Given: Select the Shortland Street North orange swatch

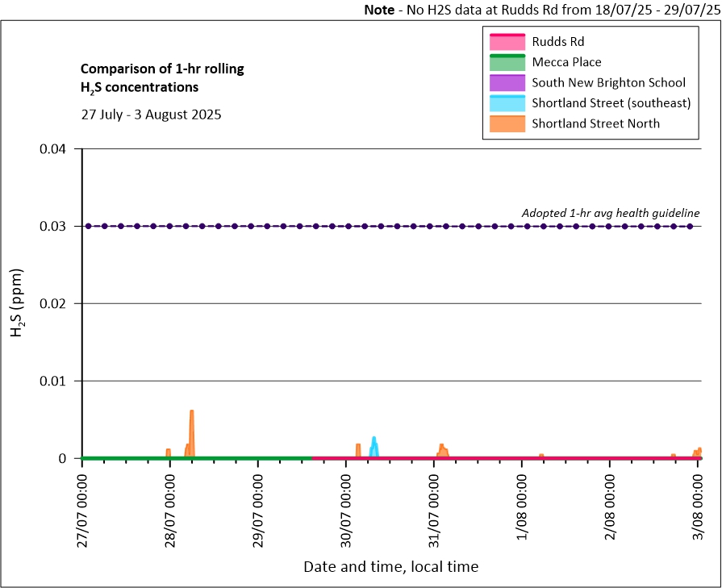Looking at the screenshot, I should pyautogui.click(x=506, y=123).
